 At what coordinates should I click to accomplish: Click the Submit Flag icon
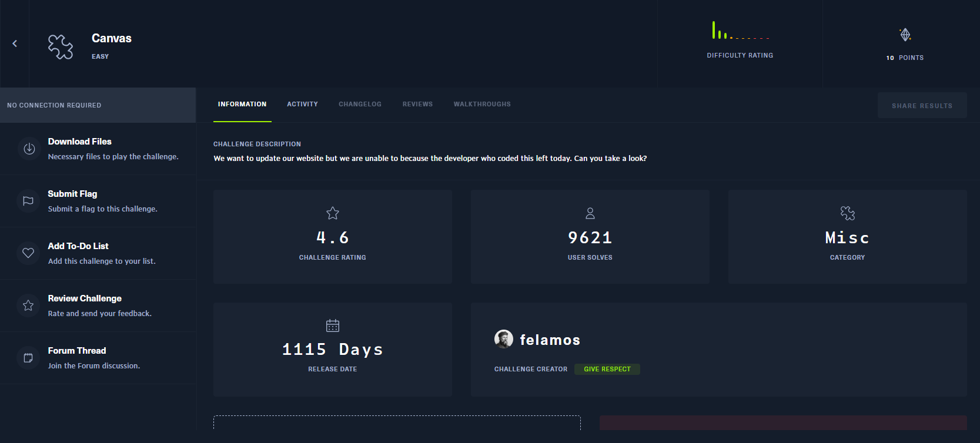pyautogui.click(x=28, y=201)
